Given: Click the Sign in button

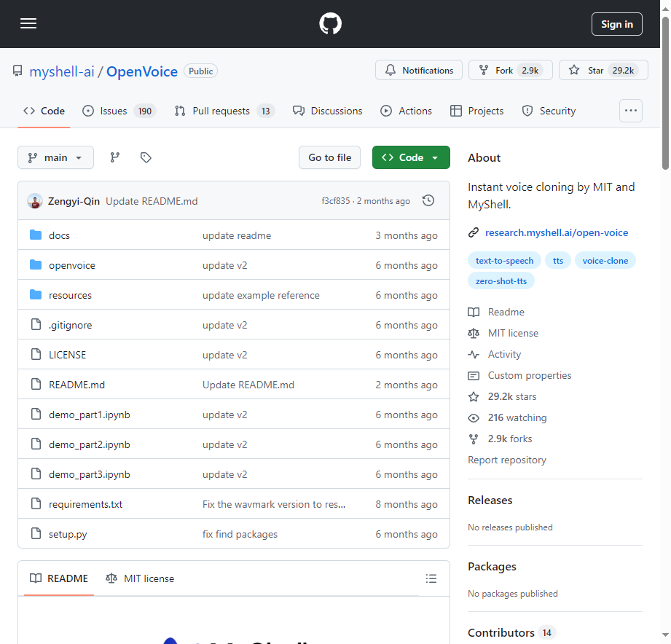Looking at the screenshot, I should (616, 24).
